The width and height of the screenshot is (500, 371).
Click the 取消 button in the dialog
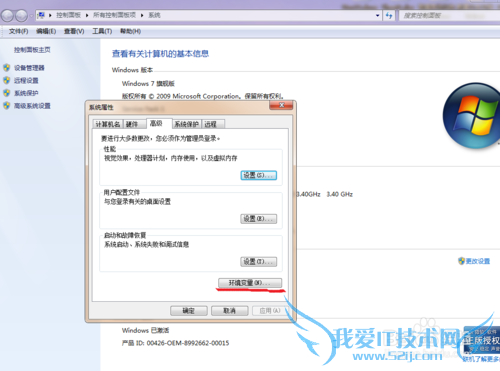230,311
